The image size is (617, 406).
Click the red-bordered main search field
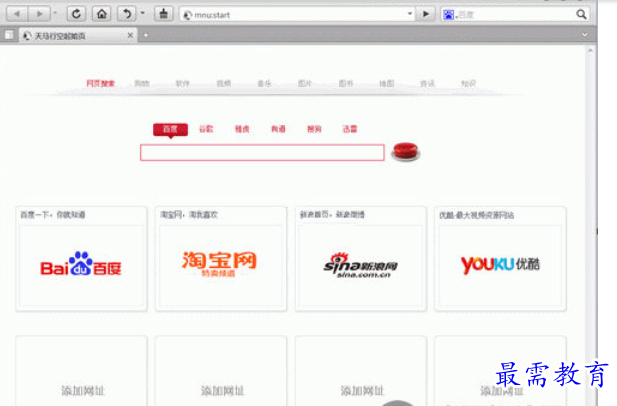pos(262,153)
